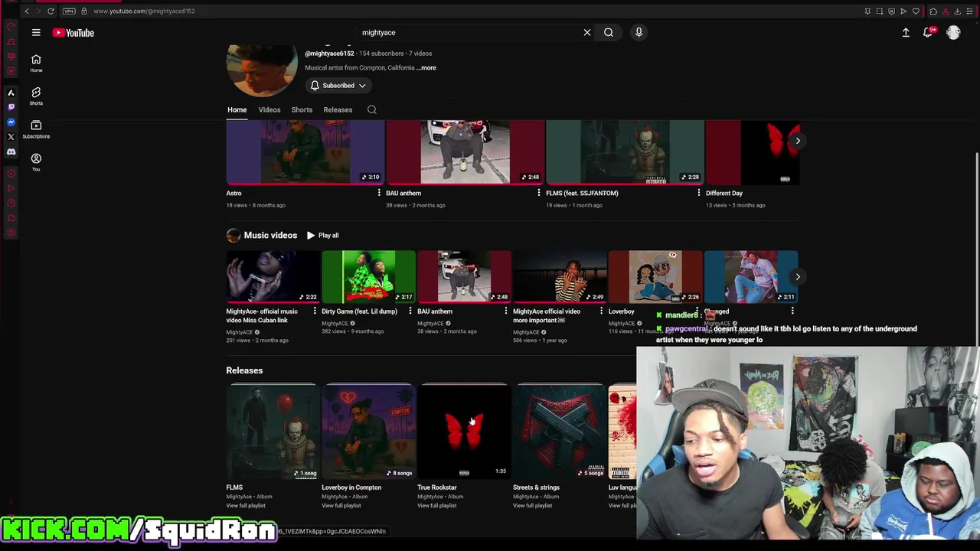980x551 pixels.
Task: View full playlist for Streets & stirings
Action: click(x=533, y=506)
